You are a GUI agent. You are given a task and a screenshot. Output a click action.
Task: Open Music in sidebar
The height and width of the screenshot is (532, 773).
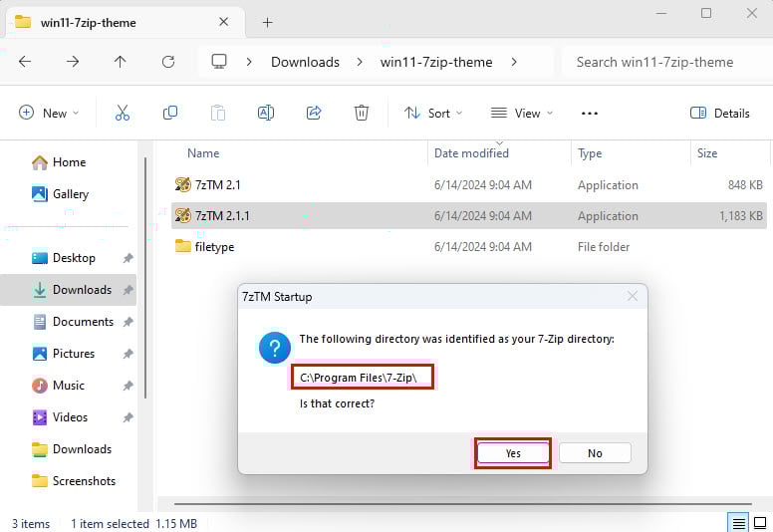click(x=68, y=386)
